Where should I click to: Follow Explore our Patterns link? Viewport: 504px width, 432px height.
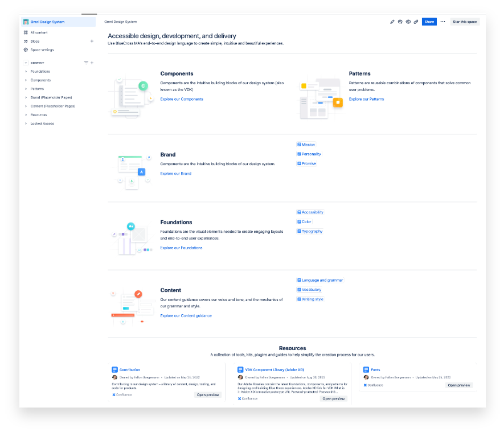pos(366,99)
